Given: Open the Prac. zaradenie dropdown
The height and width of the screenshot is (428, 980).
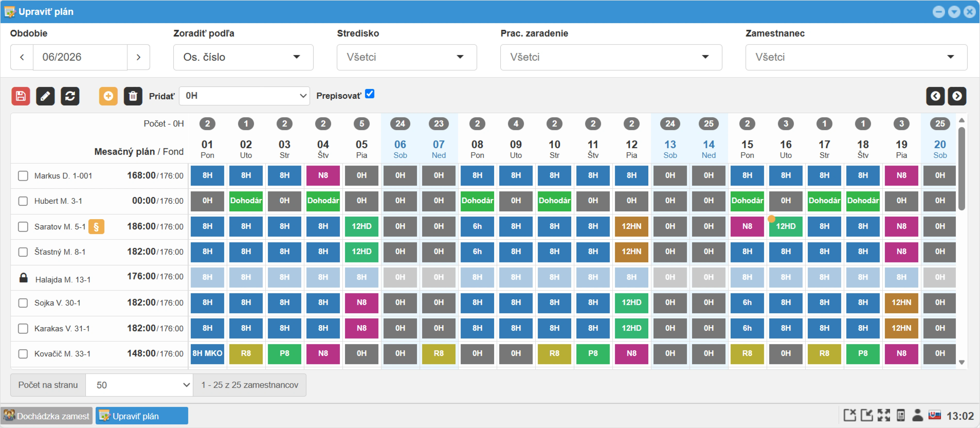Looking at the screenshot, I should 611,57.
